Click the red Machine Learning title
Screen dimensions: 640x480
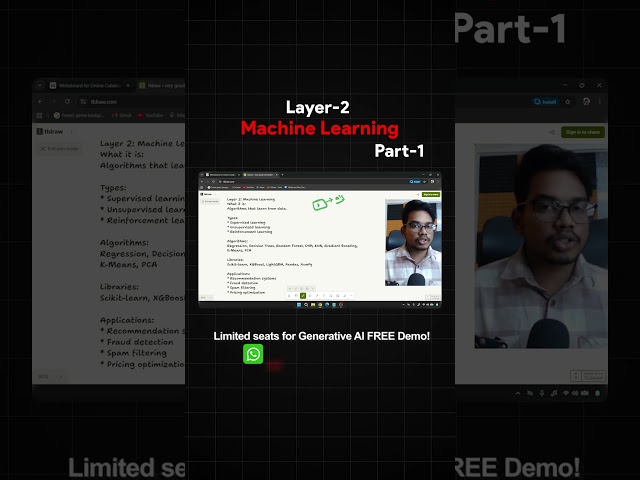(x=320, y=129)
